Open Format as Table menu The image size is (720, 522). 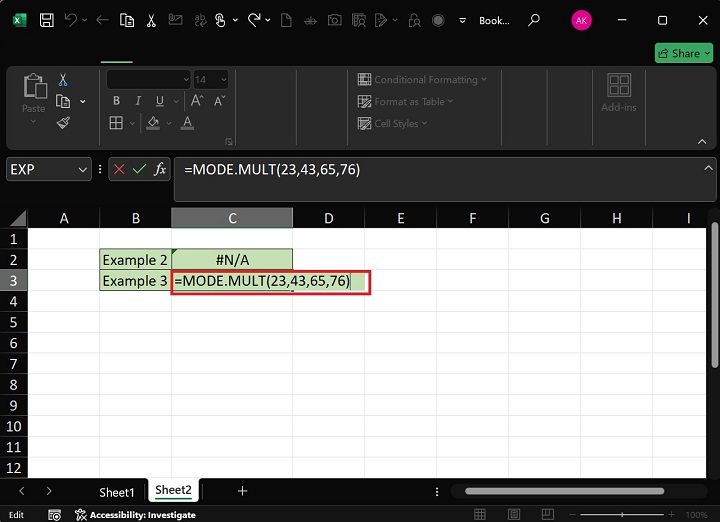(405, 101)
